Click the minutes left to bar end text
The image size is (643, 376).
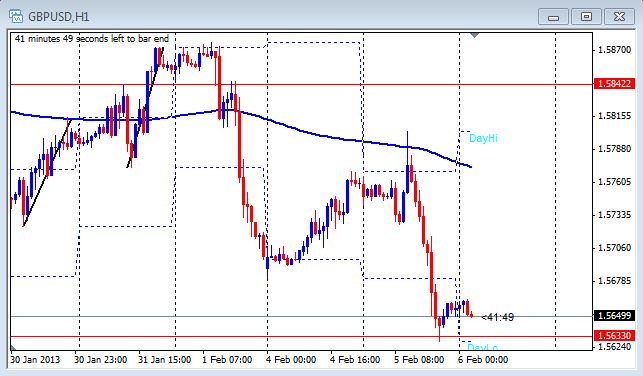click(x=92, y=39)
